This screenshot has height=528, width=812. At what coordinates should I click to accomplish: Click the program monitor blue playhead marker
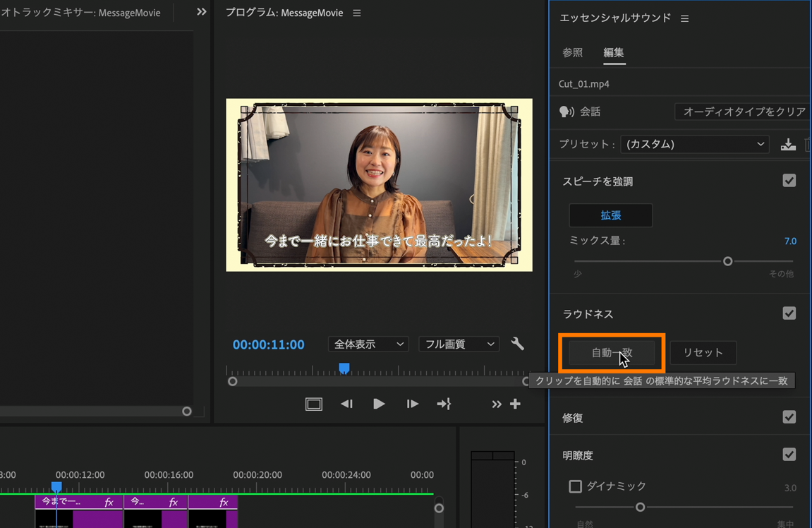344,368
